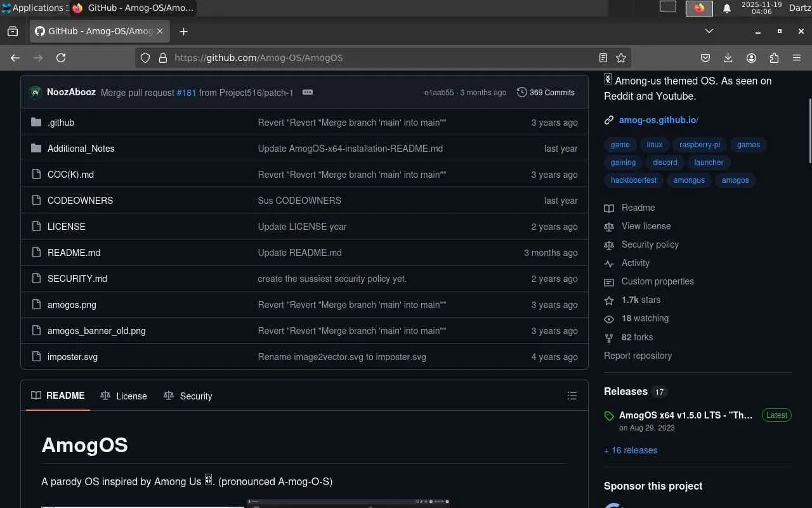
Task: Open the README.md file
Action: pos(74,253)
